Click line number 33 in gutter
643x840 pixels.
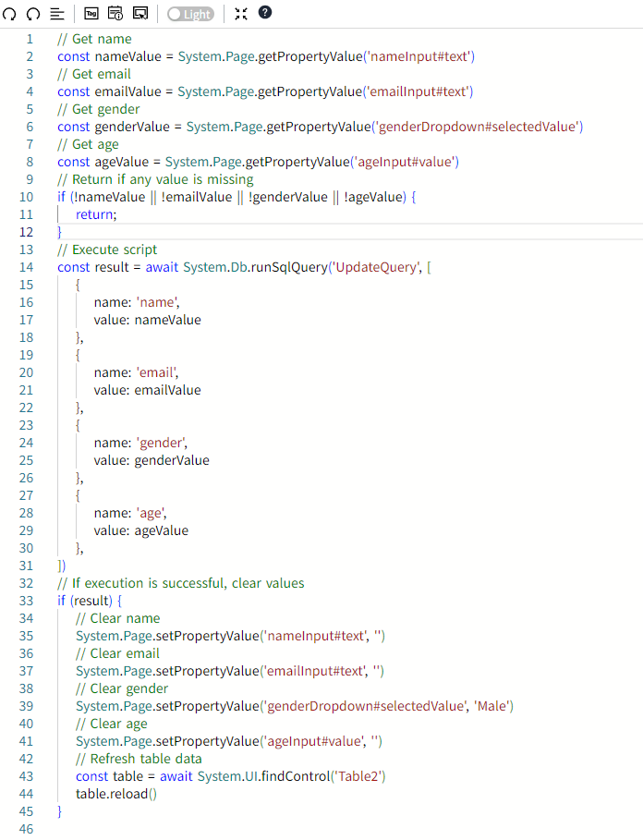click(x=26, y=601)
